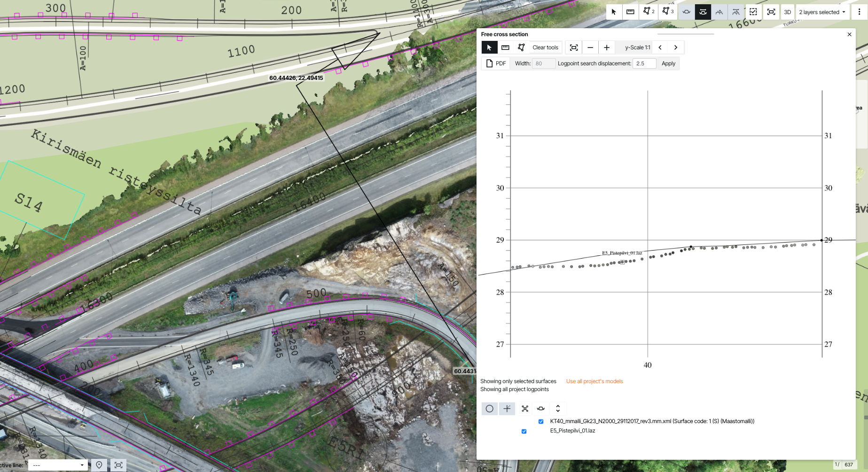Open the PDF export for the cross section
Viewport: 868px width, 472px height.
pyautogui.click(x=495, y=63)
